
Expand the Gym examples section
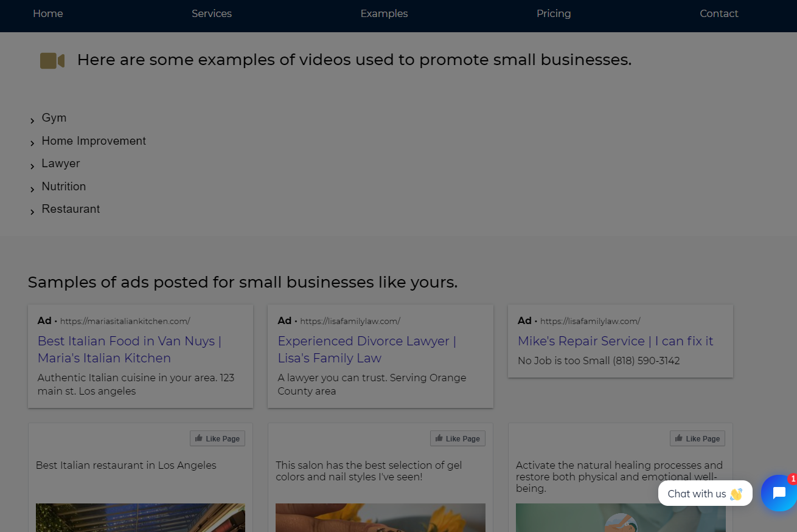pos(54,118)
